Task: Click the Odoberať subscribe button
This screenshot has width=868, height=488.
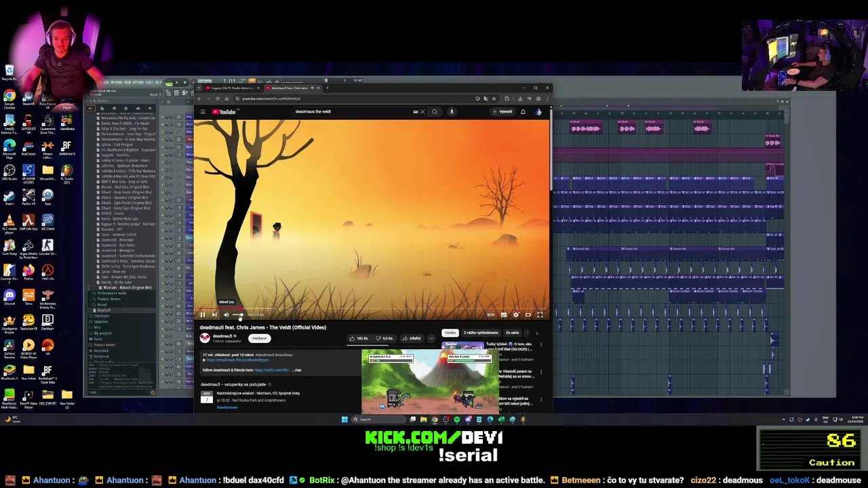Action: pos(259,338)
